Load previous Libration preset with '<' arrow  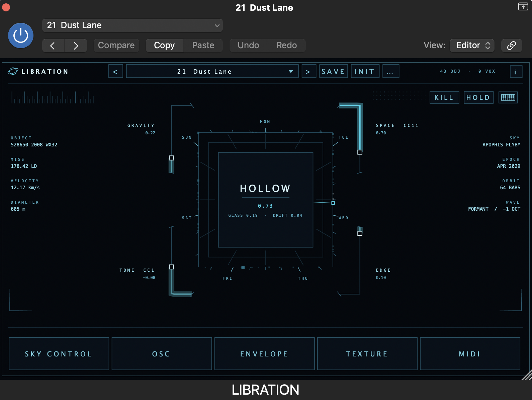pos(115,71)
